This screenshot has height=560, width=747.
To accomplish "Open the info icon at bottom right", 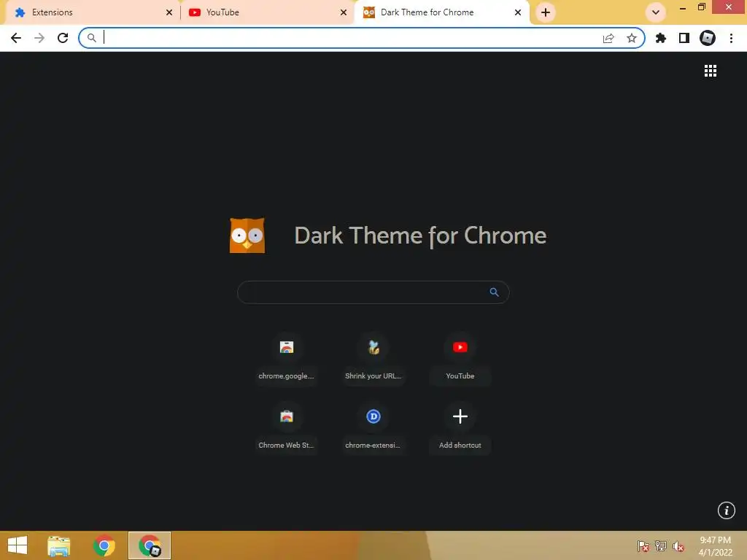I will (727, 510).
